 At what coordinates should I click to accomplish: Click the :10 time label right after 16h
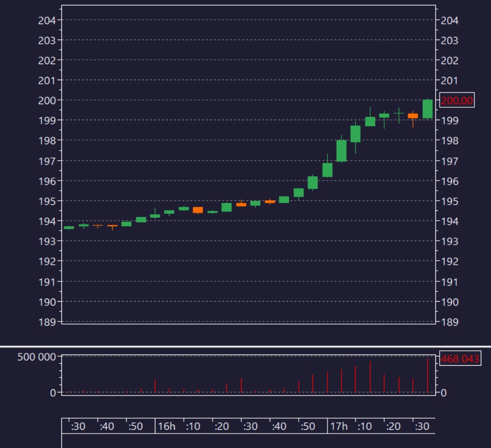click(x=193, y=426)
